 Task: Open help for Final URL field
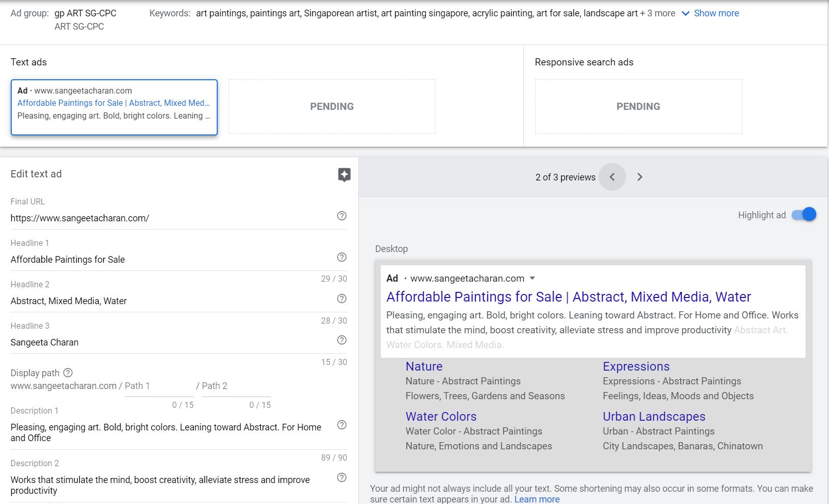tap(342, 216)
